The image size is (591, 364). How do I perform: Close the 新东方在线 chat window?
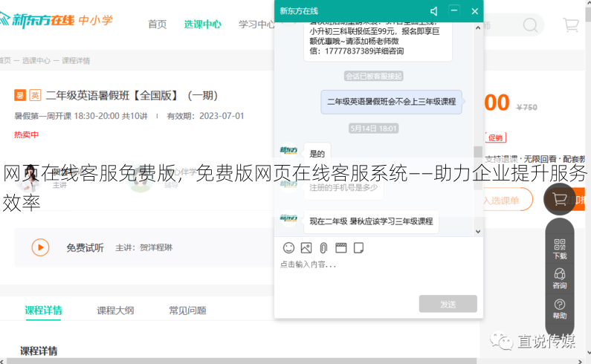(x=475, y=11)
